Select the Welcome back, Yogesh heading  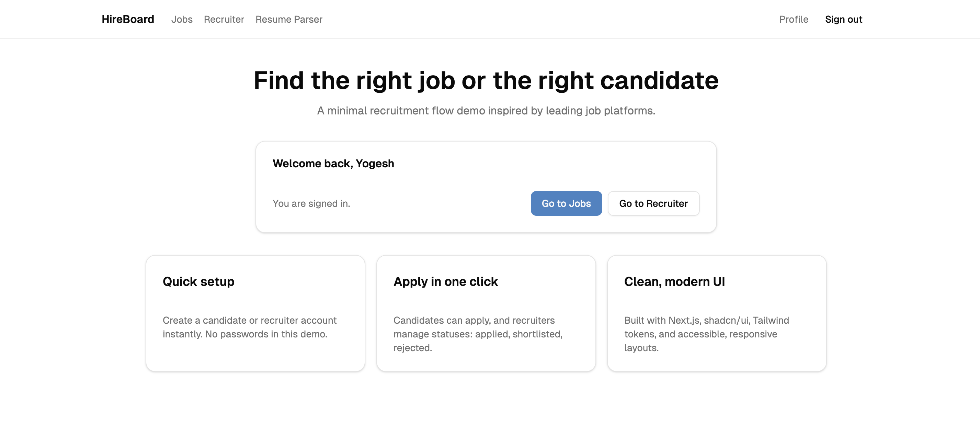(333, 164)
